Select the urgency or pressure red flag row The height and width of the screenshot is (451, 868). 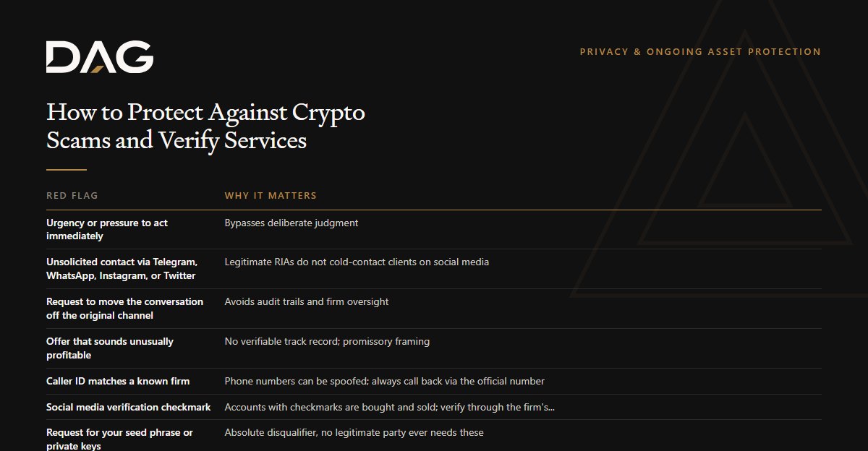[434, 230]
